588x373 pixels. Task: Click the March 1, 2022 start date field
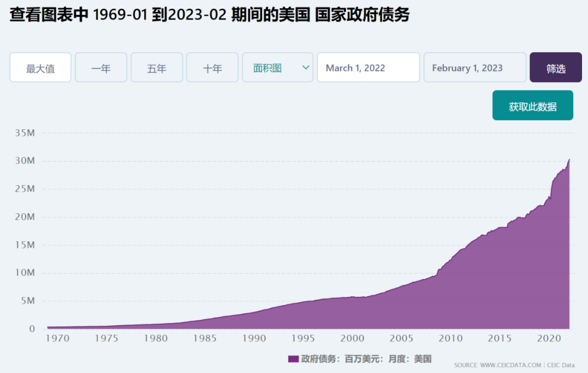368,67
